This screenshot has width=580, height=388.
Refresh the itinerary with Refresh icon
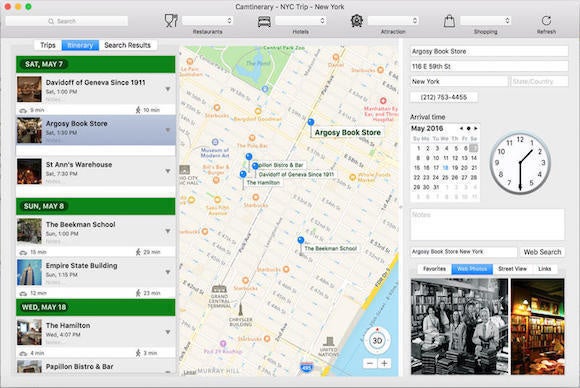pyautogui.click(x=546, y=21)
